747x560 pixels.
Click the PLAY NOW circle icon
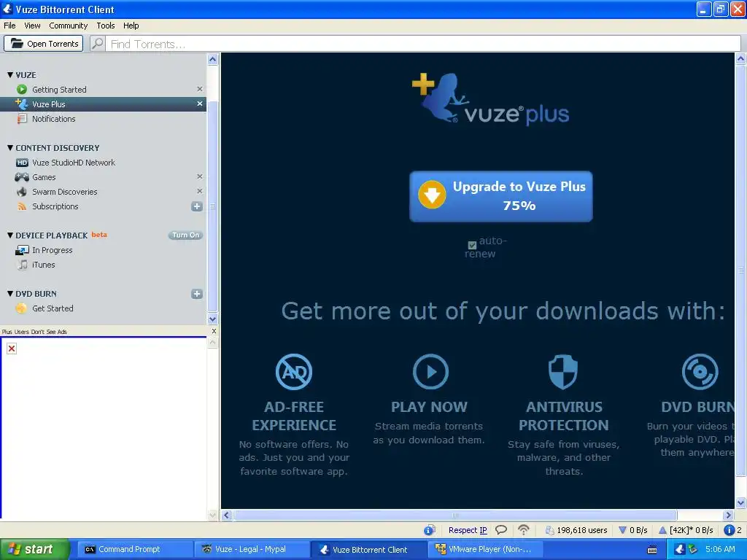430,372
